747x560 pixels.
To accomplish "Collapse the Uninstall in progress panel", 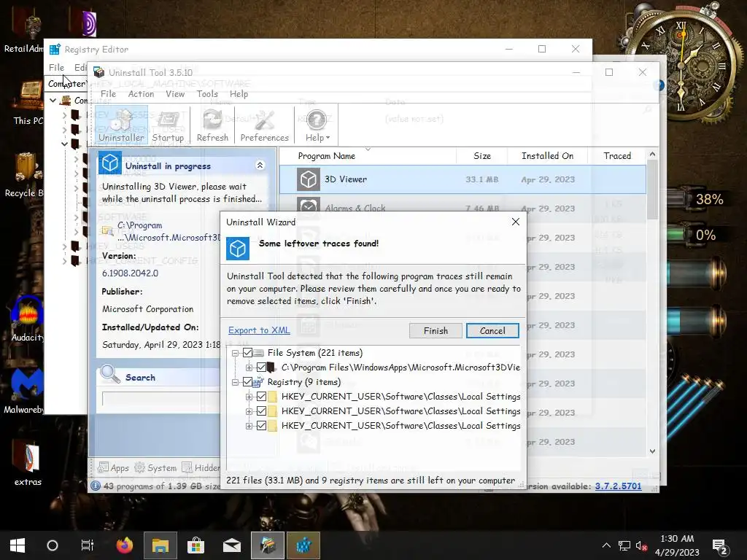I will pyautogui.click(x=260, y=166).
